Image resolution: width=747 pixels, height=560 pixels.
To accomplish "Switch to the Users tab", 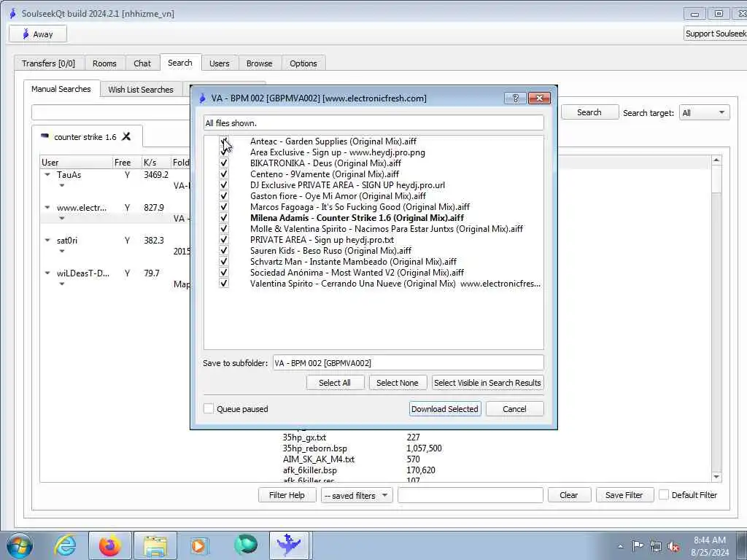I will tap(219, 63).
